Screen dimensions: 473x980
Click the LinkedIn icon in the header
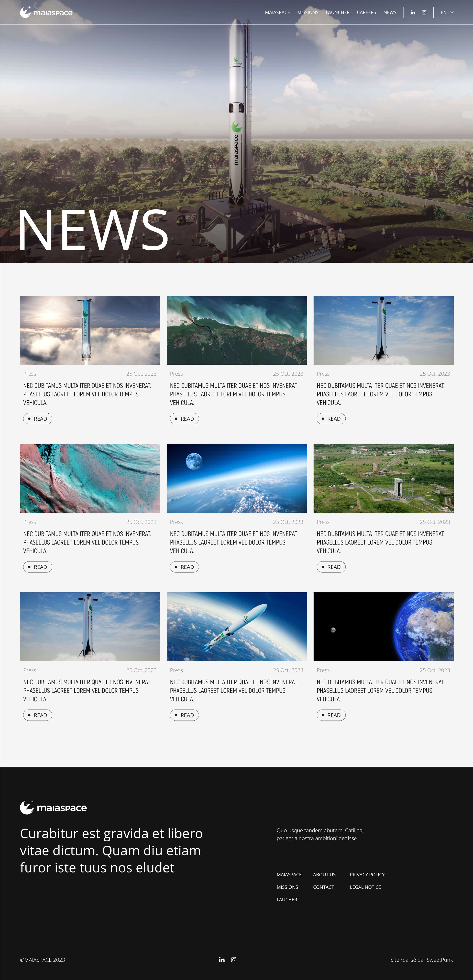click(413, 12)
